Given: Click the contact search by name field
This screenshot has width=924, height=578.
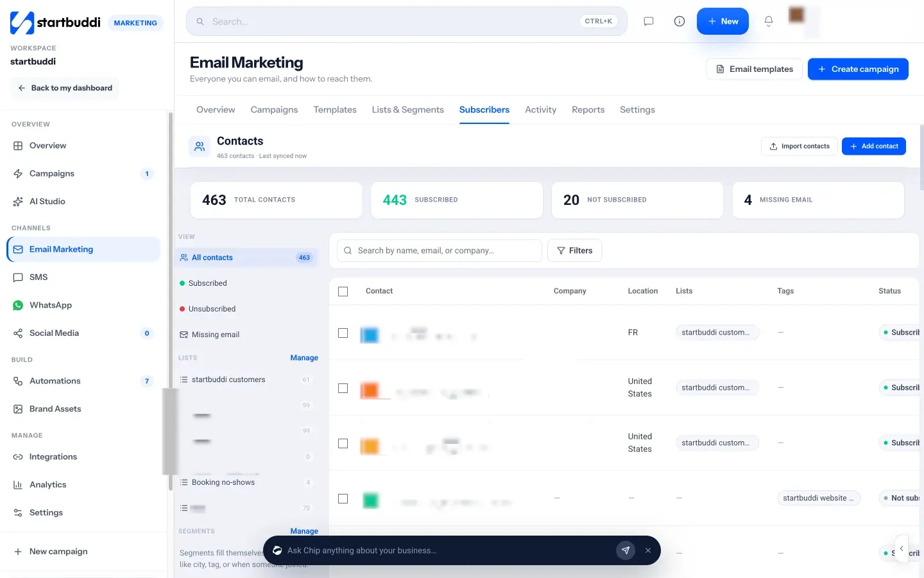Looking at the screenshot, I should tap(440, 250).
